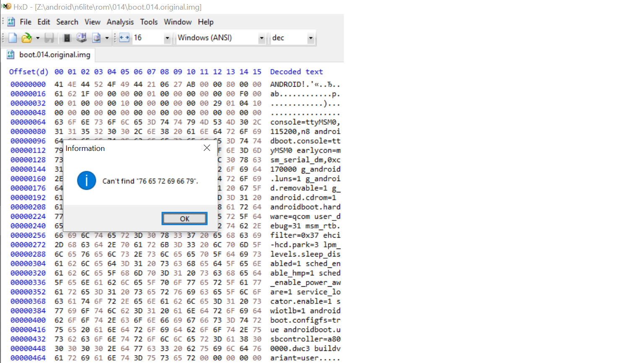Expand the recent files arrow beside Open
The height and width of the screenshot is (363, 644).
(38, 38)
